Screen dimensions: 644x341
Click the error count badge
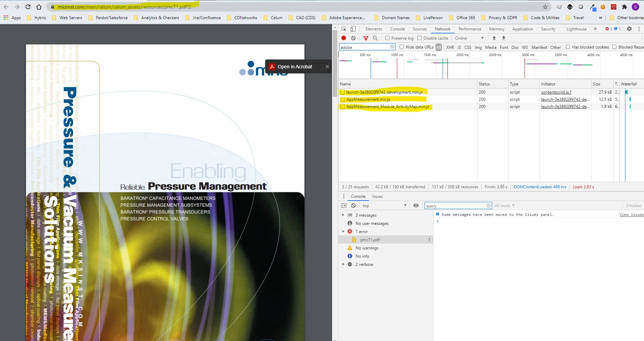click(609, 29)
